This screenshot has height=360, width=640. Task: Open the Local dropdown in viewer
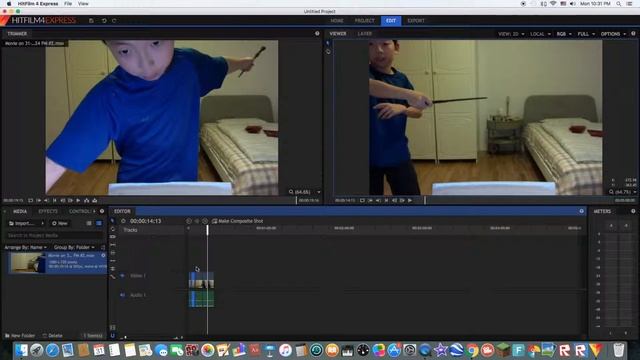click(x=540, y=34)
